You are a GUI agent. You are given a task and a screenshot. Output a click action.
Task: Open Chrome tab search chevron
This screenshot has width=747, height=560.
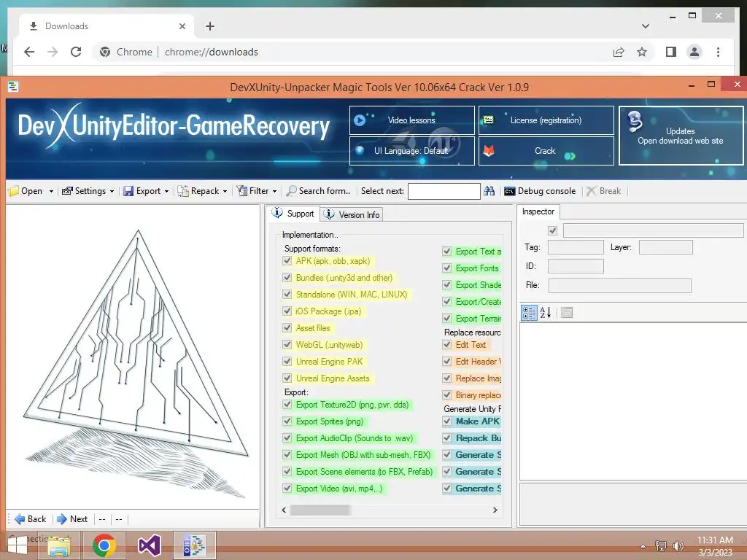click(x=645, y=26)
